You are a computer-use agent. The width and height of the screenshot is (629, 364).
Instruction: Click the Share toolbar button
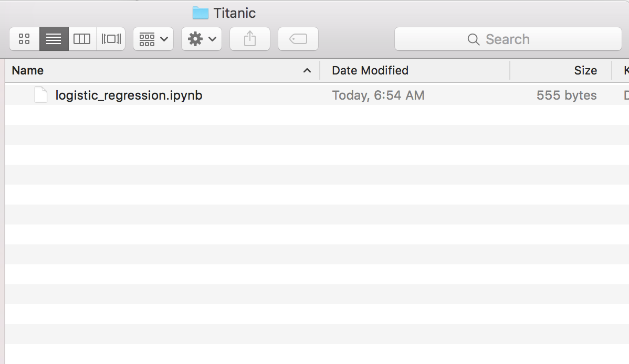[250, 39]
